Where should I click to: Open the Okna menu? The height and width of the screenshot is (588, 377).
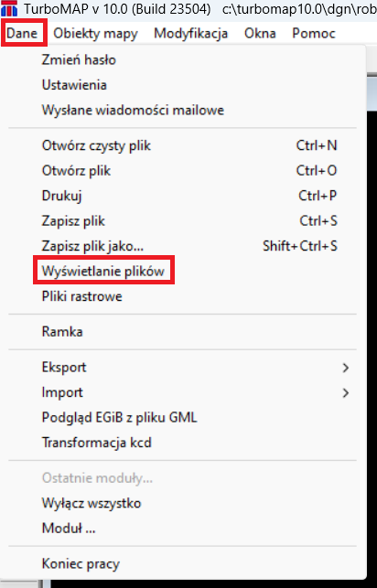coord(260,33)
